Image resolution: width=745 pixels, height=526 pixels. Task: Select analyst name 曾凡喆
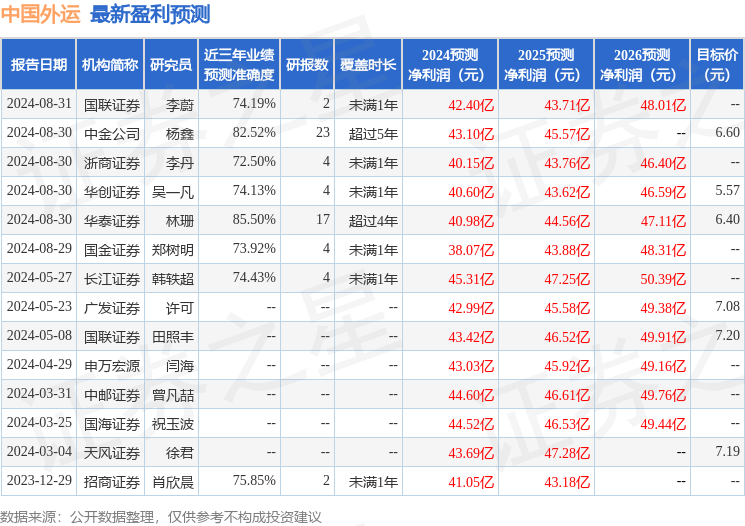172,394
